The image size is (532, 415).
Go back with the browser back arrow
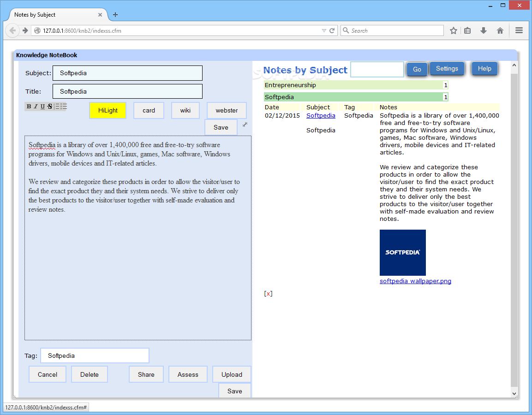(12, 30)
